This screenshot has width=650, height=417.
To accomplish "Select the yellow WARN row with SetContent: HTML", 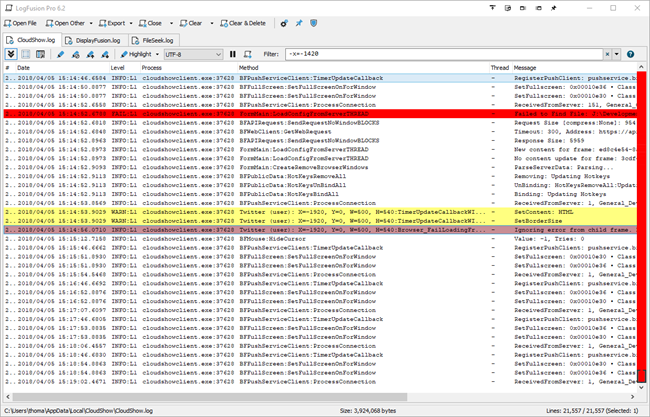I will pyautogui.click(x=320, y=212).
